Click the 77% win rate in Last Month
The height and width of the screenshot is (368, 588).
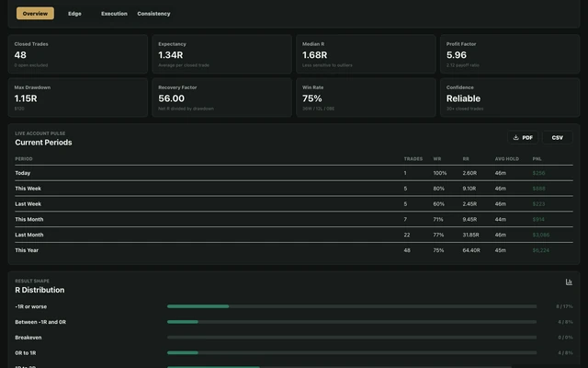click(438, 235)
